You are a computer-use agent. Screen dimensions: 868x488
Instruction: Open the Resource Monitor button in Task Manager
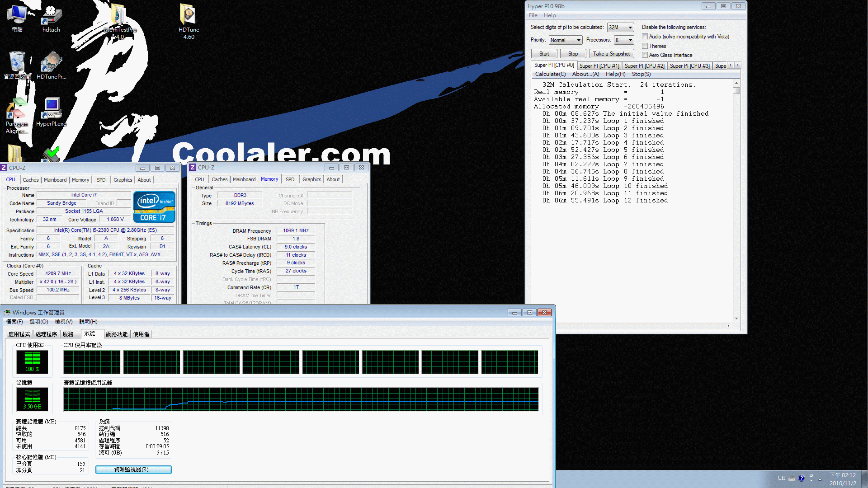(x=133, y=469)
